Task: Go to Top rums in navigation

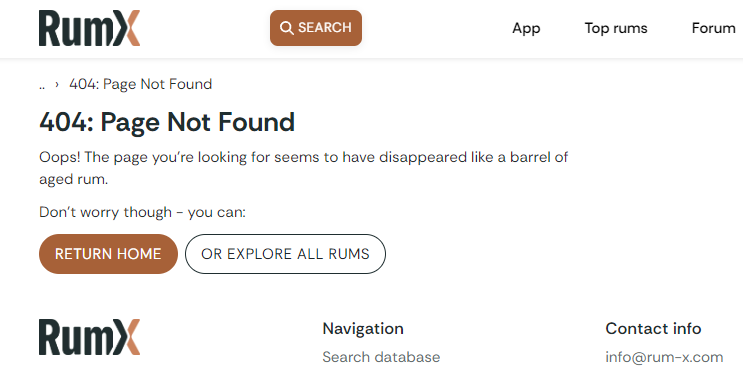Action: tap(616, 28)
